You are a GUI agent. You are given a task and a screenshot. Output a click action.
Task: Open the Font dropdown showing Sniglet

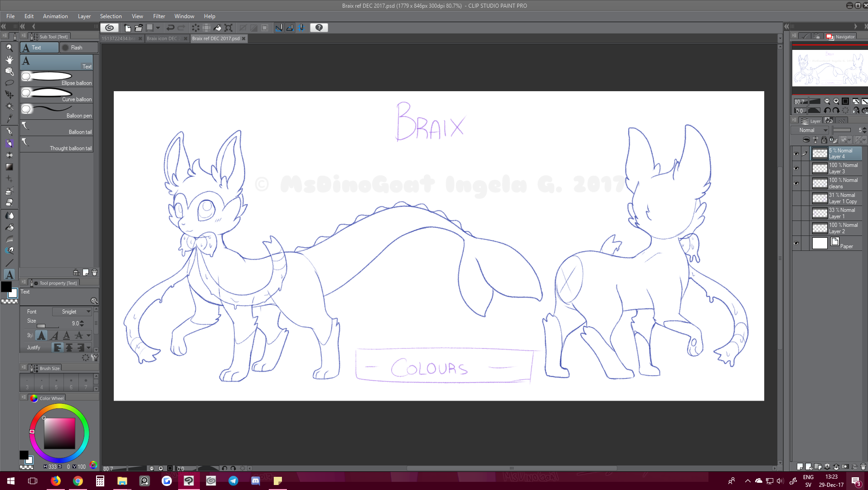pyautogui.click(x=72, y=312)
